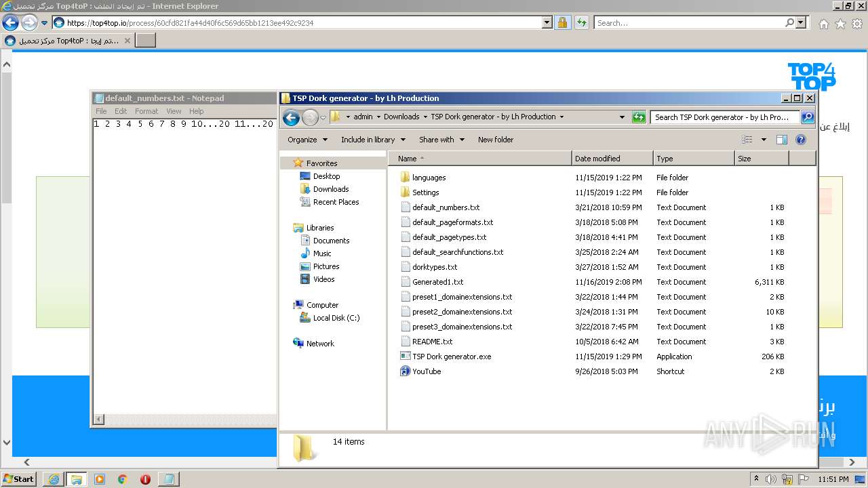Click the Chrome taskbar icon

(123, 479)
